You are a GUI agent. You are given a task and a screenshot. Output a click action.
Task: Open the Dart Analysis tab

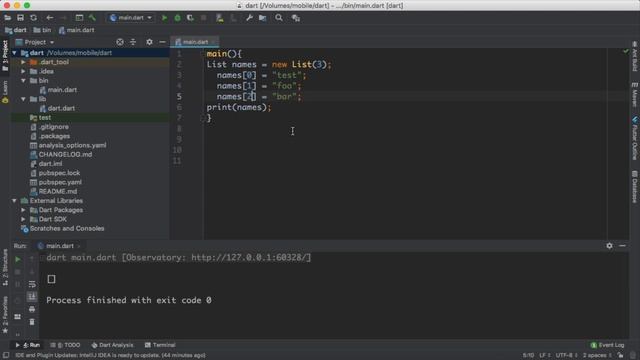(x=112, y=345)
